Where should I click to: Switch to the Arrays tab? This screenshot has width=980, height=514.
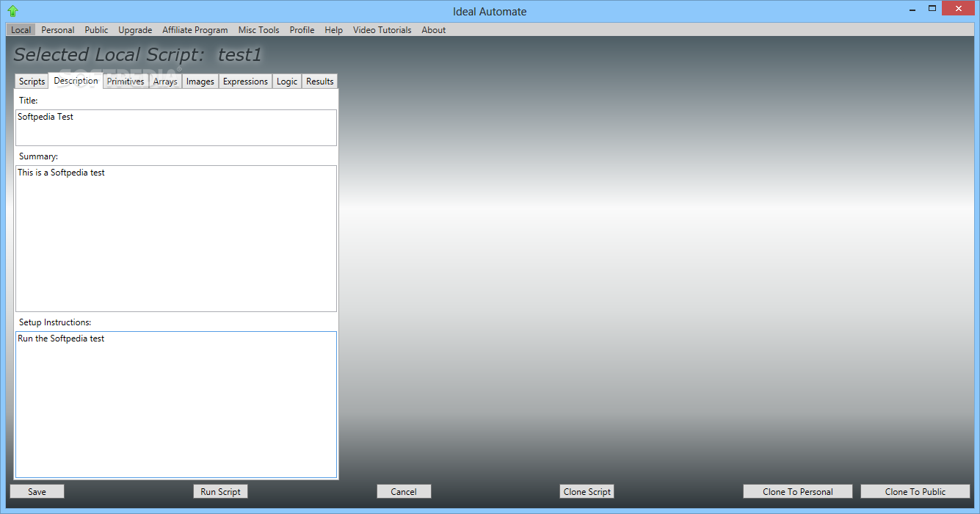coord(165,82)
